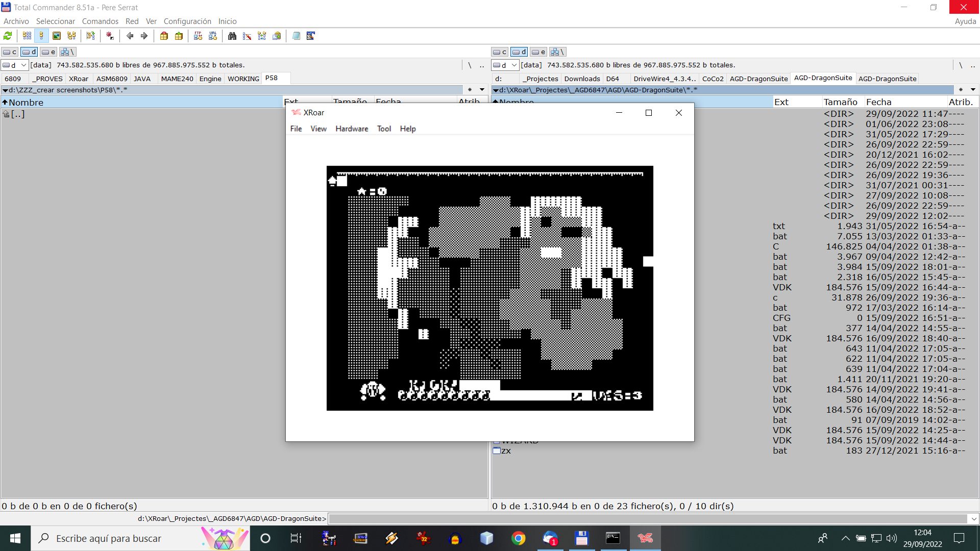The width and height of the screenshot is (980, 551).
Task: Click the Tamaño column header in right panel
Action: pyautogui.click(x=840, y=102)
